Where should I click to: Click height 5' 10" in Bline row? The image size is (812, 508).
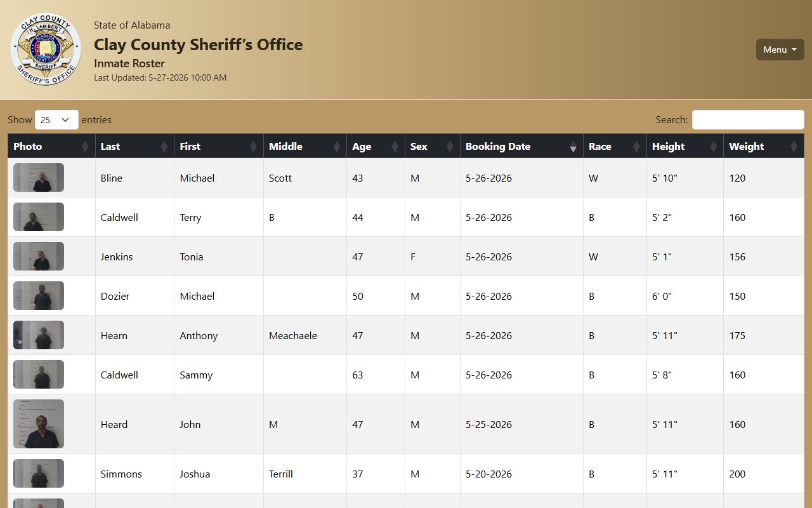[665, 178]
